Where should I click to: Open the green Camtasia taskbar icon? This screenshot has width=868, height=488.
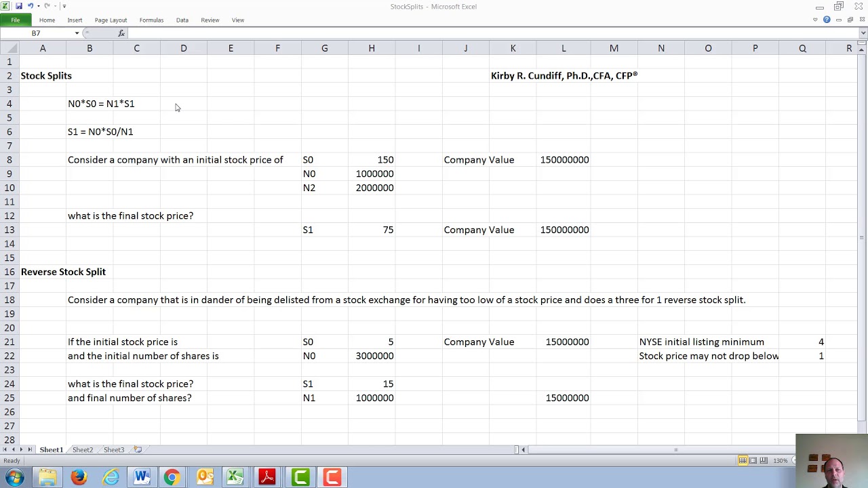[300, 478]
